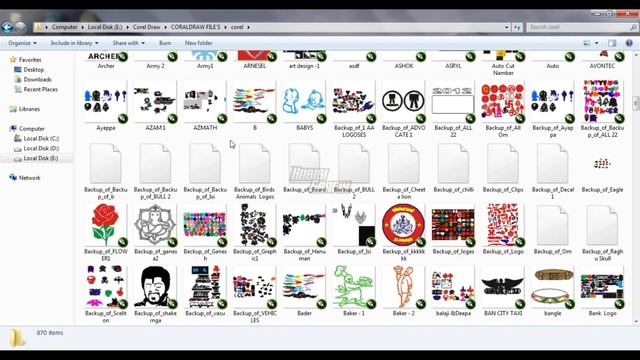Toggle the preview pane button
Screen dimensions: 640x360
coord(612,43)
